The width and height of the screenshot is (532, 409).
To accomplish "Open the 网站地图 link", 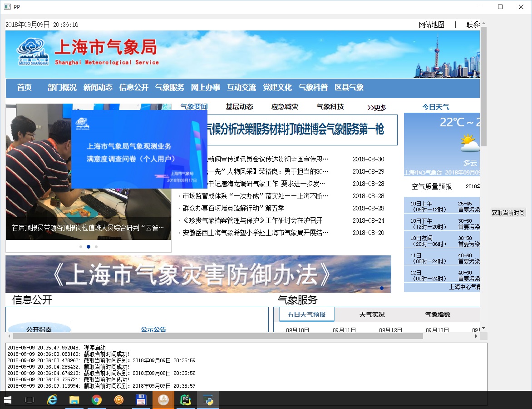I will (x=432, y=25).
